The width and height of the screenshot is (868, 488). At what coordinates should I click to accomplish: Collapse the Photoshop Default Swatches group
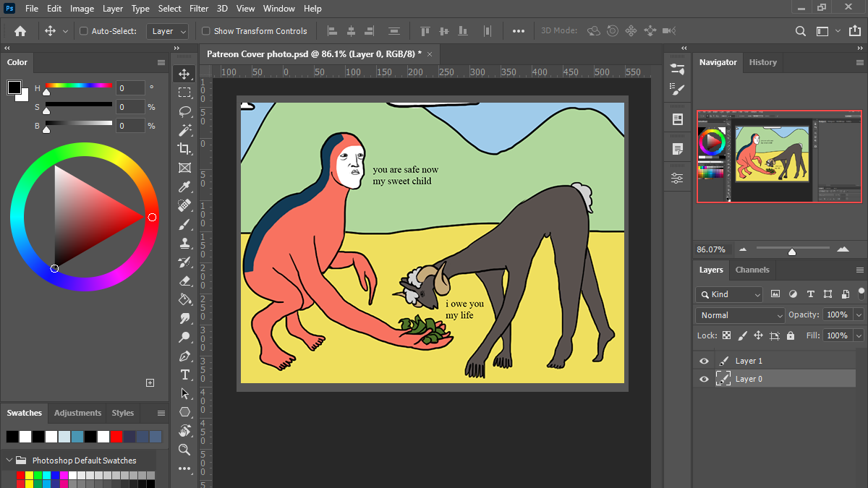pyautogui.click(x=8, y=461)
